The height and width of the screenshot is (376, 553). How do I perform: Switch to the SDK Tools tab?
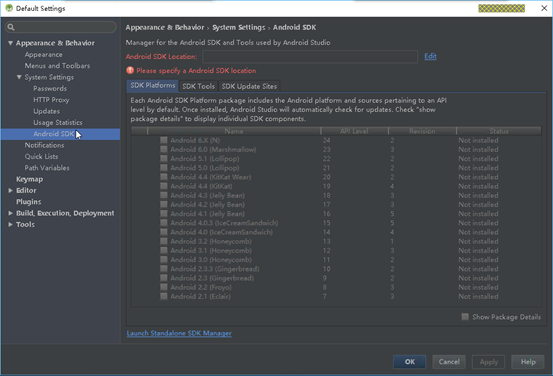(198, 86)
